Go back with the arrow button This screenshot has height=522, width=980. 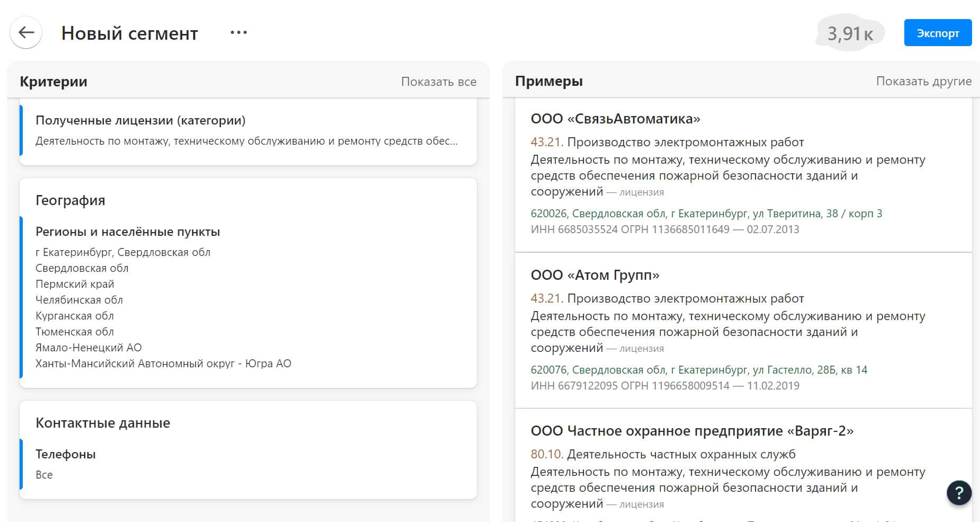(26, 32)
